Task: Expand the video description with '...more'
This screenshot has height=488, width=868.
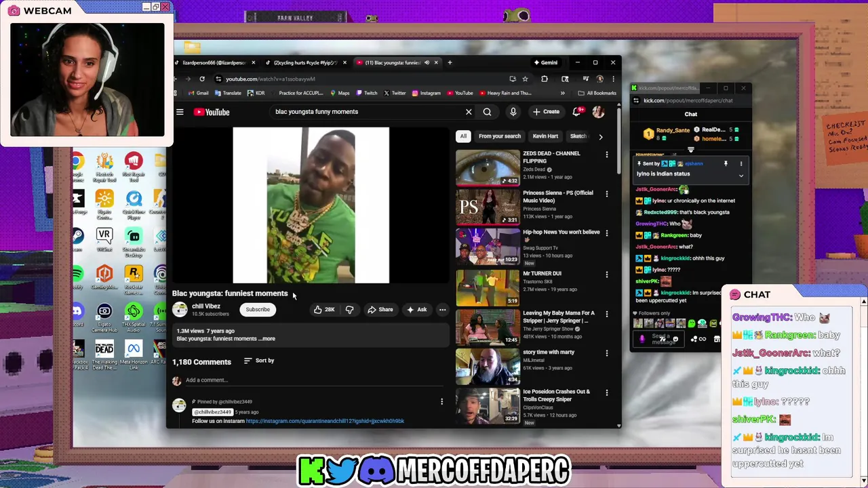Action: 267,339
